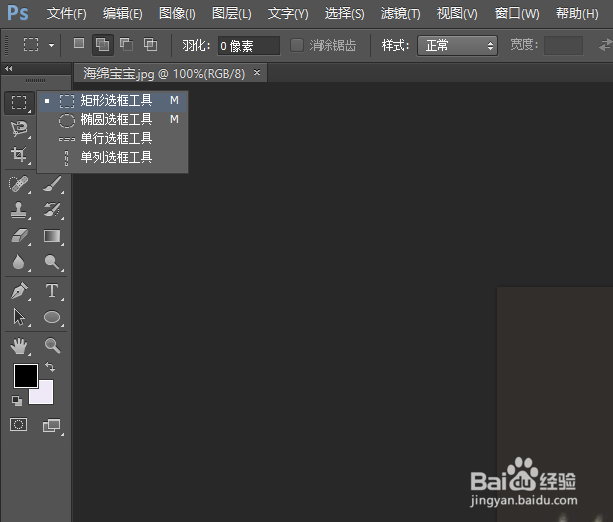The height and width of the screenshot is (522, 613).
Task: Choose 矩形选框工具 from flyout
Action: 113,101
